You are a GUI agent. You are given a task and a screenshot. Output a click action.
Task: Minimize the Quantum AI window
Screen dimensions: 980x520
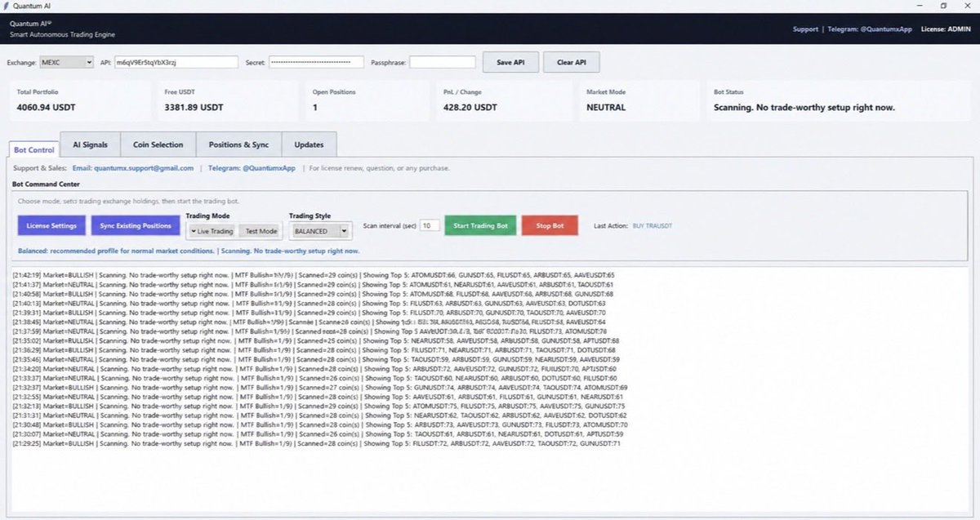pos(920,6)
